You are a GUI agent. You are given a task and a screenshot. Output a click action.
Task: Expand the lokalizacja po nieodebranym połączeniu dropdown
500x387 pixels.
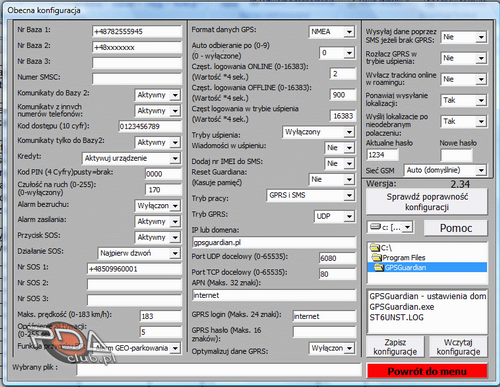pyautogui.click(x=464, y=121)
